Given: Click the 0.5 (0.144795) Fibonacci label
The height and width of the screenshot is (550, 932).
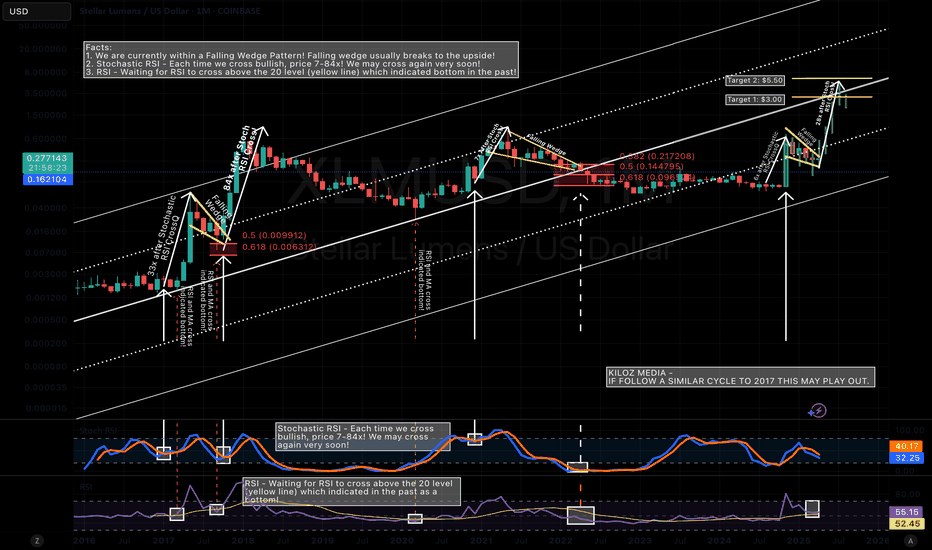Looking at the screenshot, I should click(x=651, y=167).
